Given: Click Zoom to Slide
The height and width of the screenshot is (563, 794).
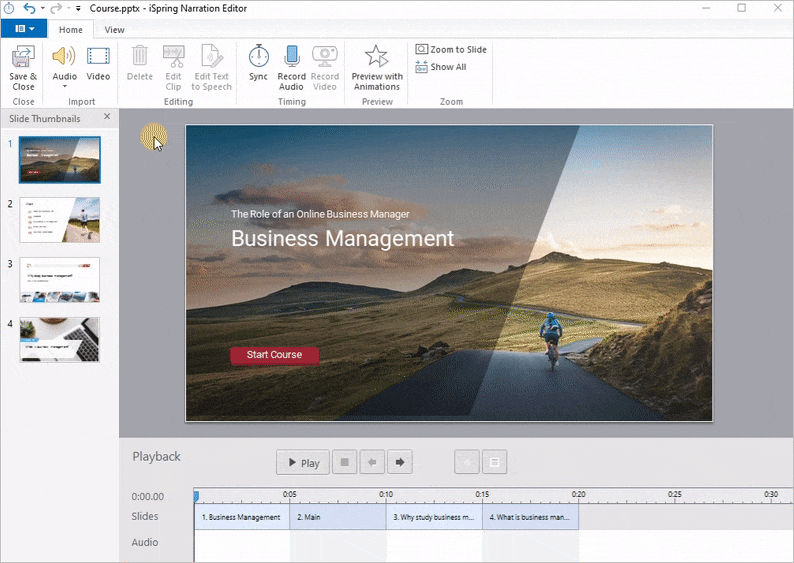Looking at the screenshot, I should pyautogui.click(x=452, y=49).
